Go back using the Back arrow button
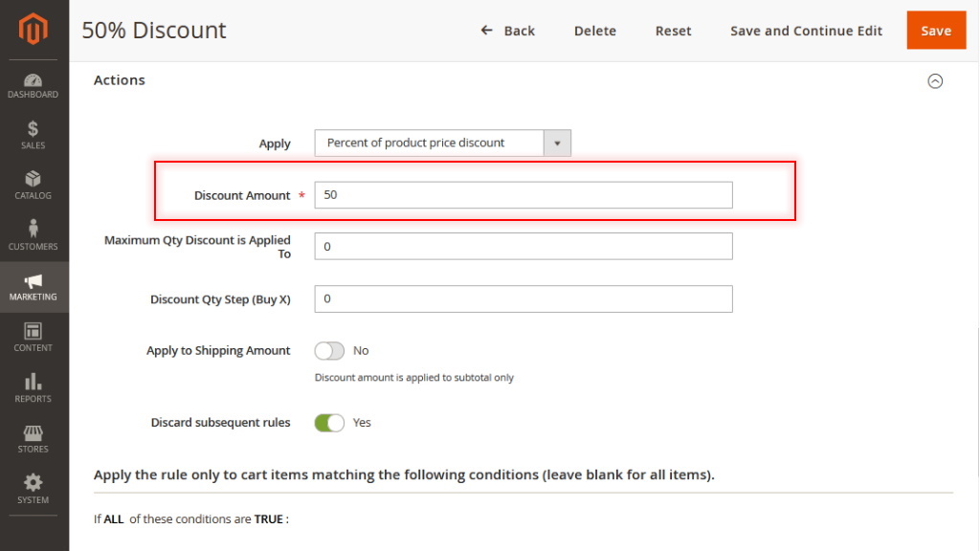The height and width of the screenshot is (551, 980). pyautogui.click(x=507, y=31)
